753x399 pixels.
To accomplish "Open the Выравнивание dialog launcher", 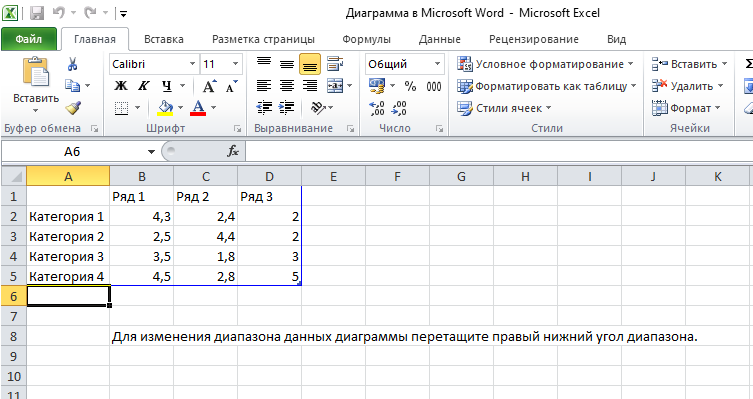I will (351, 129).
